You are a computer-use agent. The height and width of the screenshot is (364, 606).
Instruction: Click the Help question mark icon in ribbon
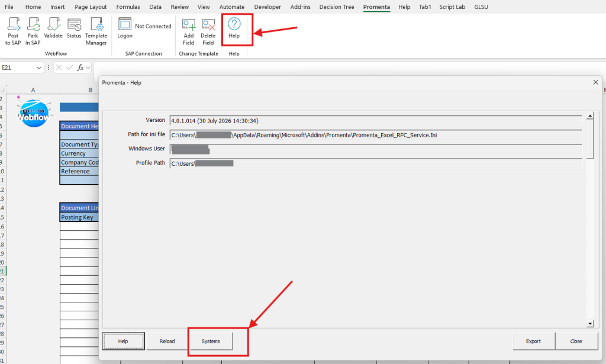pyautogui.click(x=234, y=24)
